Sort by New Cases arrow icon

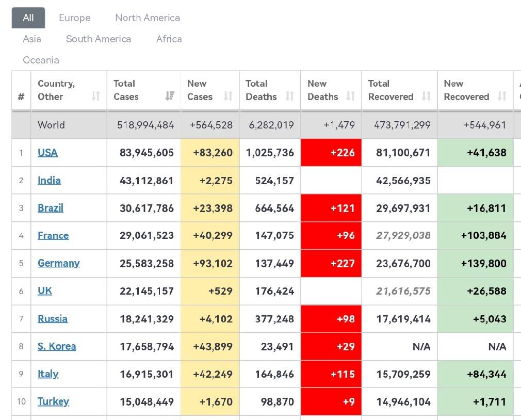point(228,96)
